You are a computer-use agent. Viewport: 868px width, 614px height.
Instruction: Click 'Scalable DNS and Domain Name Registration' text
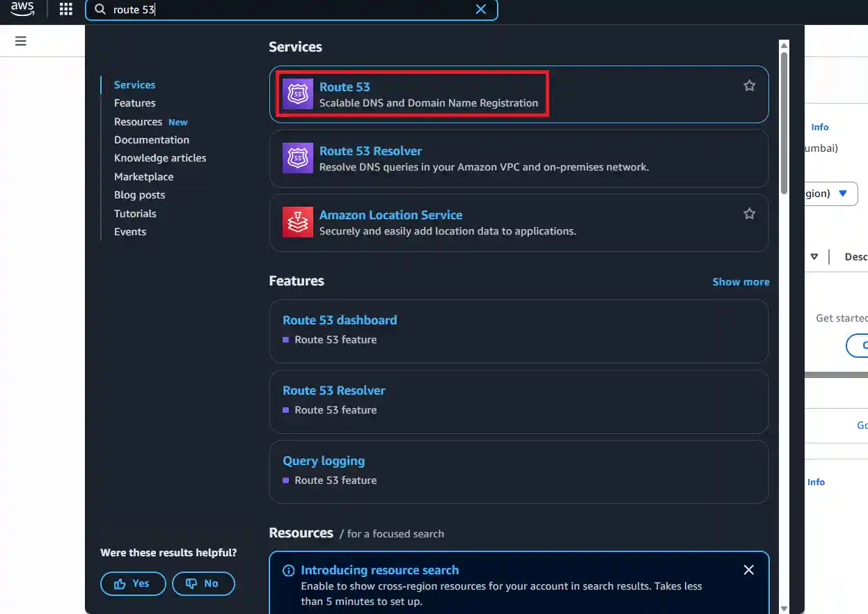pos(429,103)
